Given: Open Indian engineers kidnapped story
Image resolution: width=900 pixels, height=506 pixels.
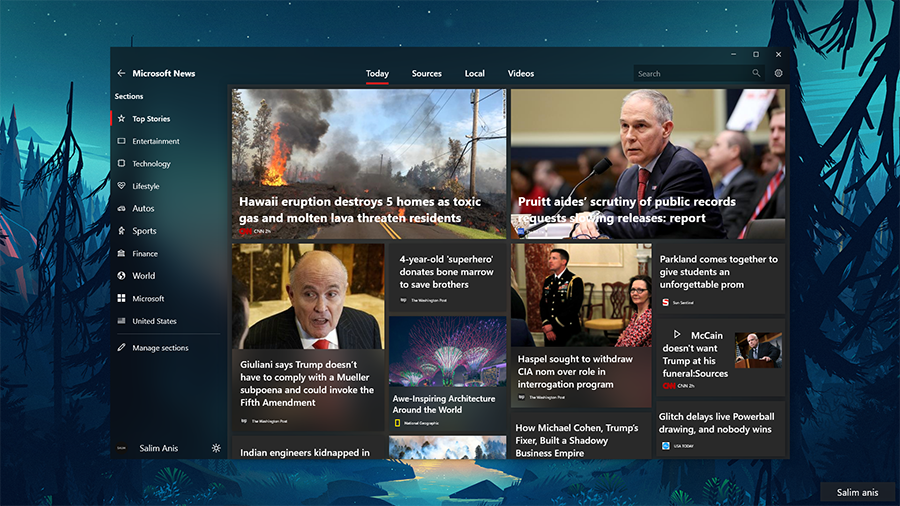Looking at the screenshot, I should click(305, 453).
